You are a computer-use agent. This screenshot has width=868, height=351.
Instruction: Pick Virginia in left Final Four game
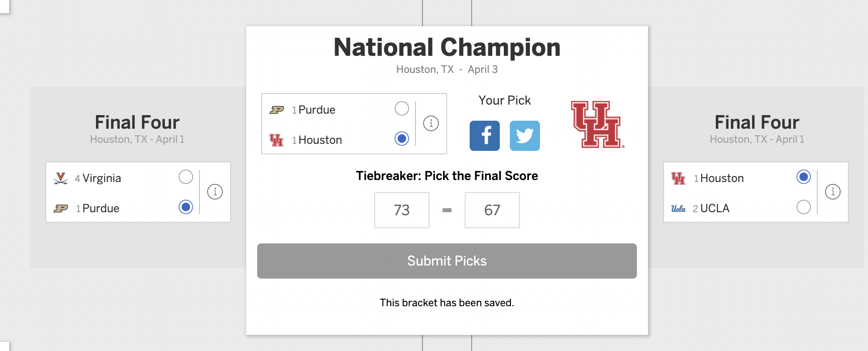pos(186,177)
